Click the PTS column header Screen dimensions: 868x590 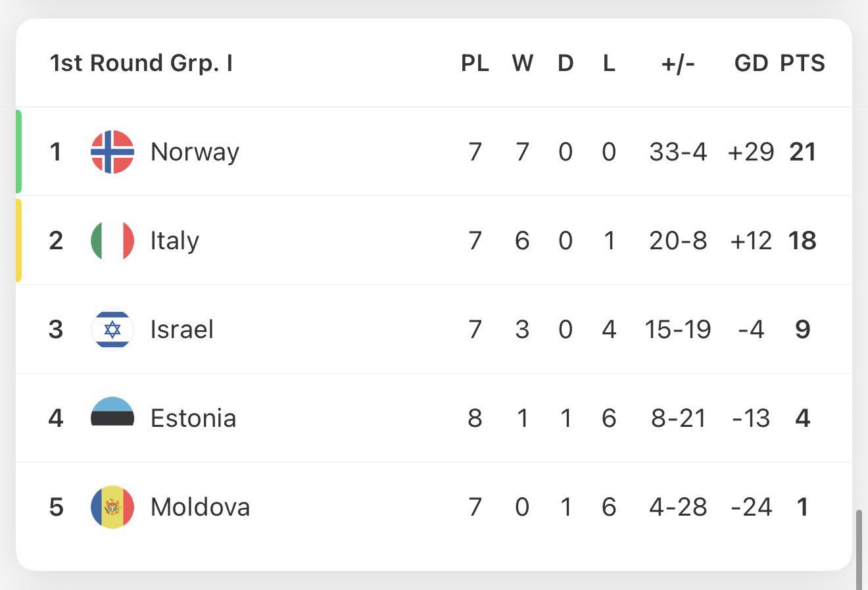coord(802,63)
